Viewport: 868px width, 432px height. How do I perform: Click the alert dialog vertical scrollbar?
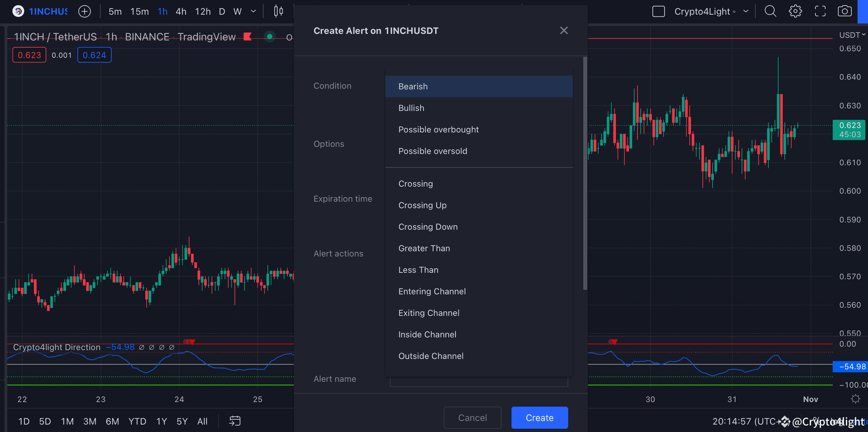pyautogui.click(x=585, y=173)
